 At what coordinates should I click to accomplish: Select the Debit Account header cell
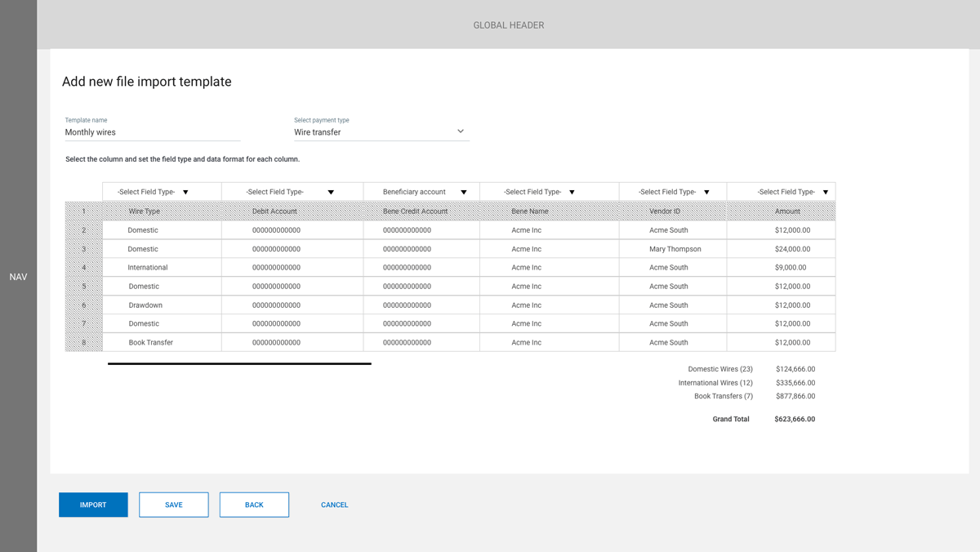[292, 211]
